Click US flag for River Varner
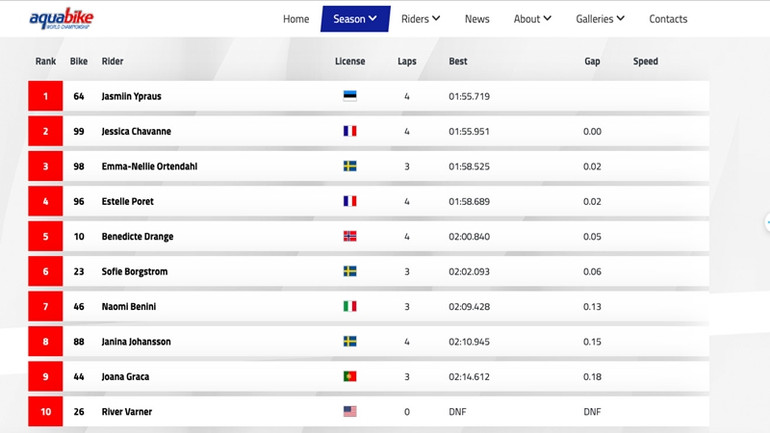The width and height of the screenshot is (770, 433). click(350, 412)
